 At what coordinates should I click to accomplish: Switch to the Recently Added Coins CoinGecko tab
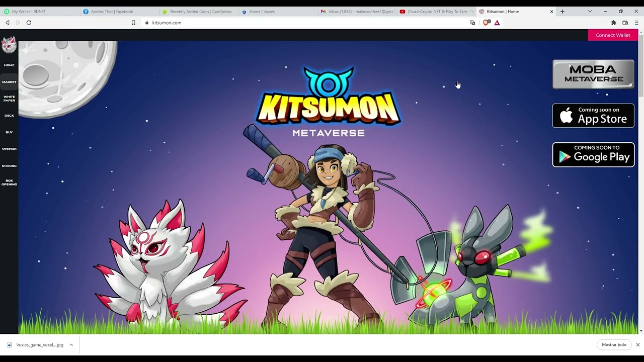[x=198, y=12]
